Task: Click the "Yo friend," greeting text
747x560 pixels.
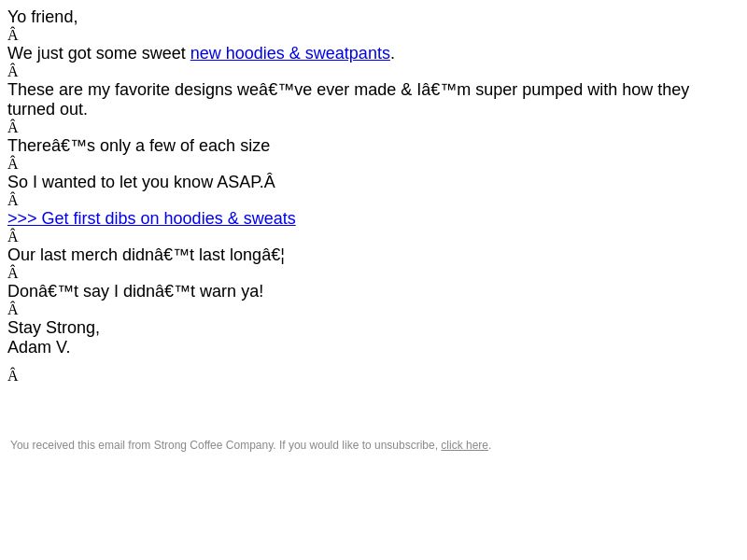Action: point(42,17)
